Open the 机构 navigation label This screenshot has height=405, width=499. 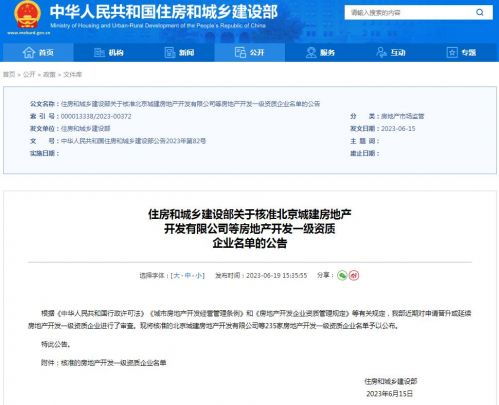pos(116,52)
